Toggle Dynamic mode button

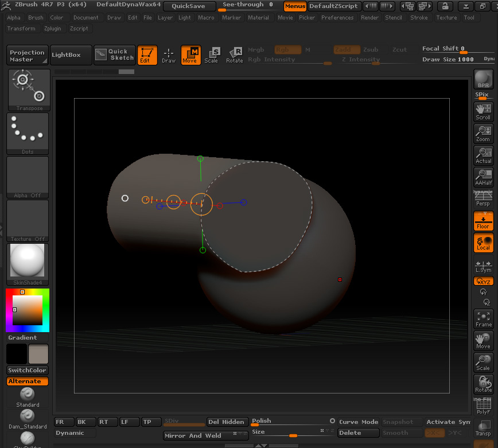click(x=75, y=433)
